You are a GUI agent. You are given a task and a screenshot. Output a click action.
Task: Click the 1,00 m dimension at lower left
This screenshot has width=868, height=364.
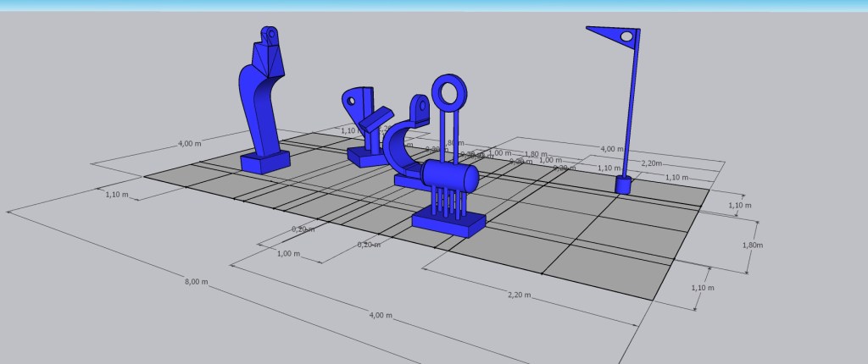click(x=290, y=253)
